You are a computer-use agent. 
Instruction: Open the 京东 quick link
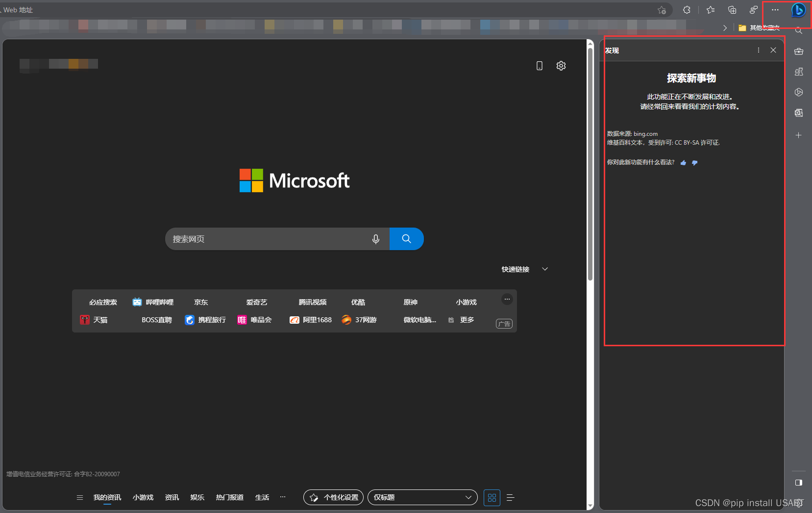(x=201, y=302)
